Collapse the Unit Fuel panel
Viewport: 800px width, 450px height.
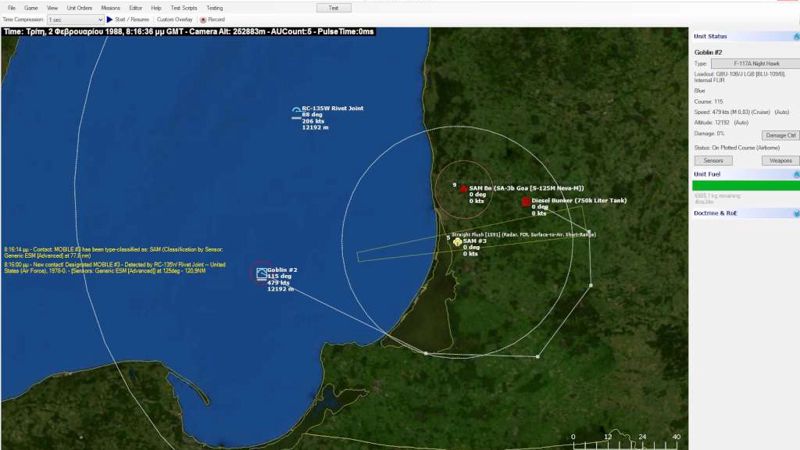[796, 174]
